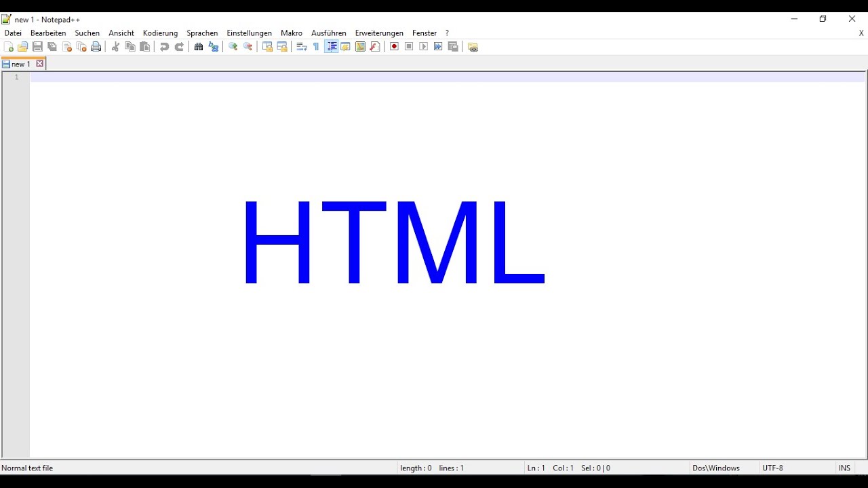The height and width of the screenshot is (488, 868).
Task: Click the length : 0 lines : 1 status
Action: click(x=432, y=468)
